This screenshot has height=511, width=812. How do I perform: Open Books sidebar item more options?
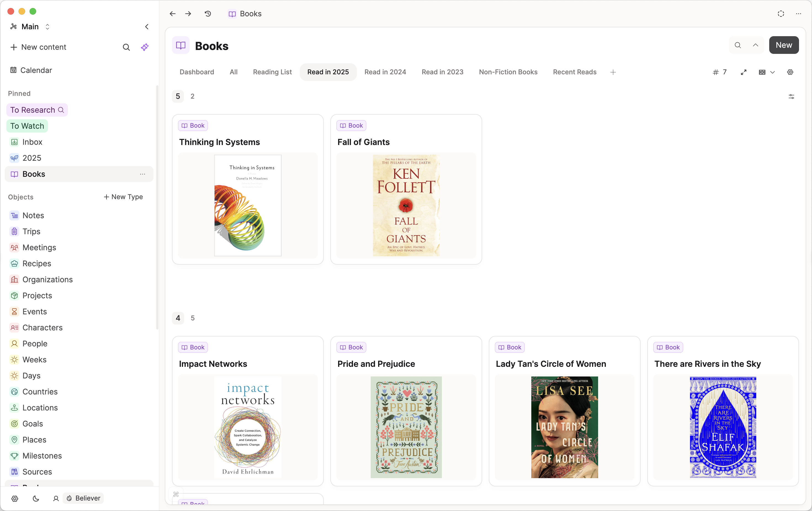[142, 174]
